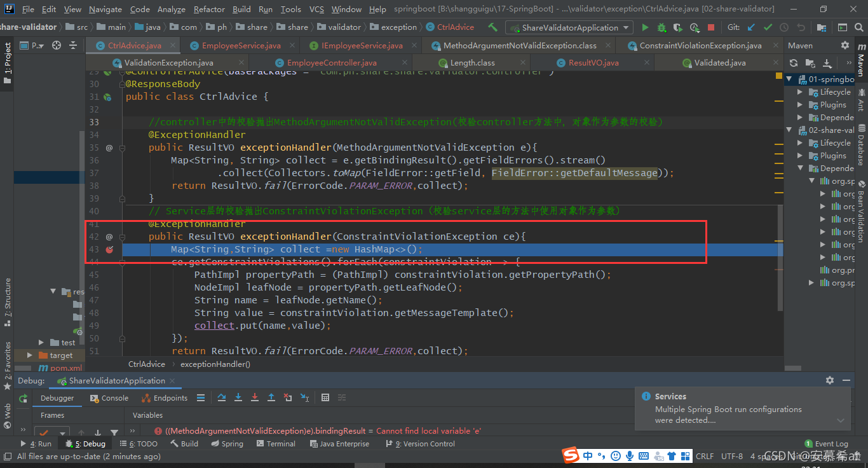Run ShareValidatorApplication with green play icon

click(645, 27)
